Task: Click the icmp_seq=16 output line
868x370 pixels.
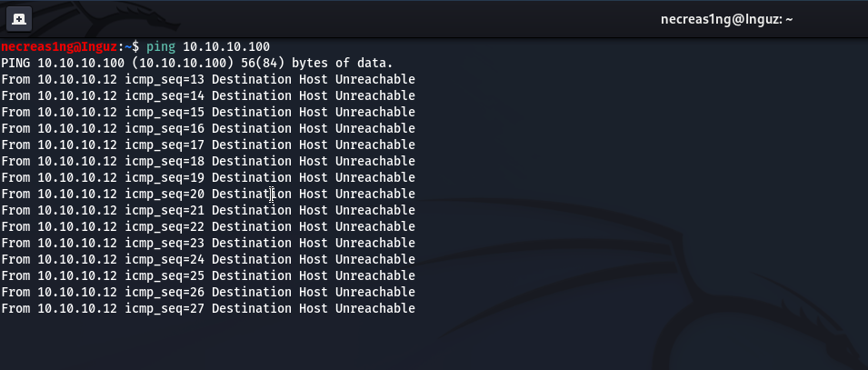Action: point(207,128)
